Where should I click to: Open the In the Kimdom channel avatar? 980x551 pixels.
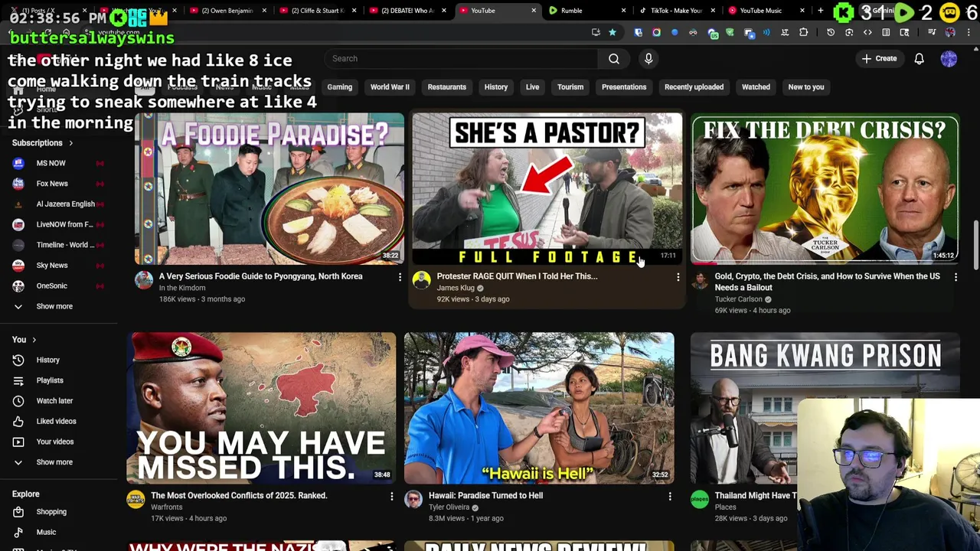pyautogui.click(x=144, y=280)
